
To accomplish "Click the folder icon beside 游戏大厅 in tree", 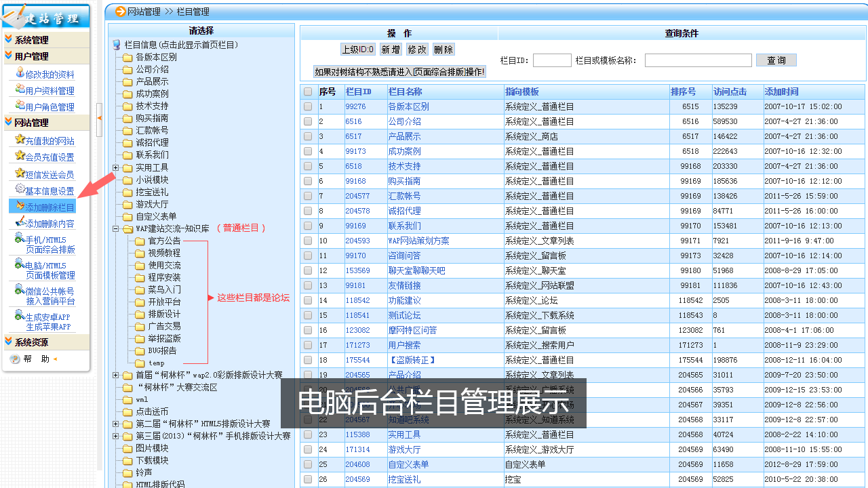I will click(127, 204).
